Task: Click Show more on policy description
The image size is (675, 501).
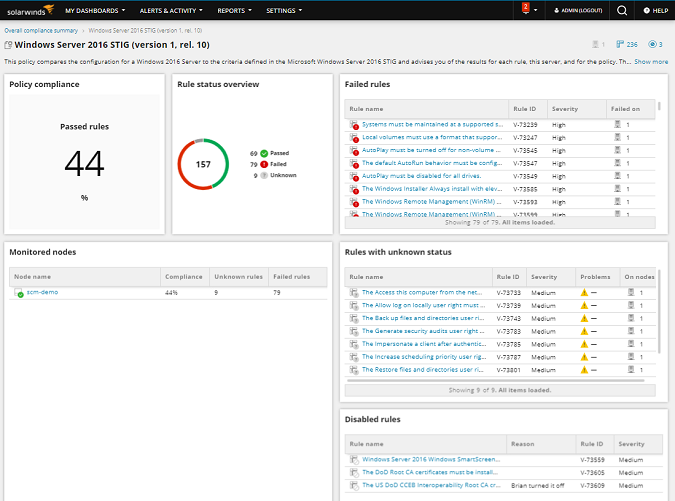Action: coord(651,61)
